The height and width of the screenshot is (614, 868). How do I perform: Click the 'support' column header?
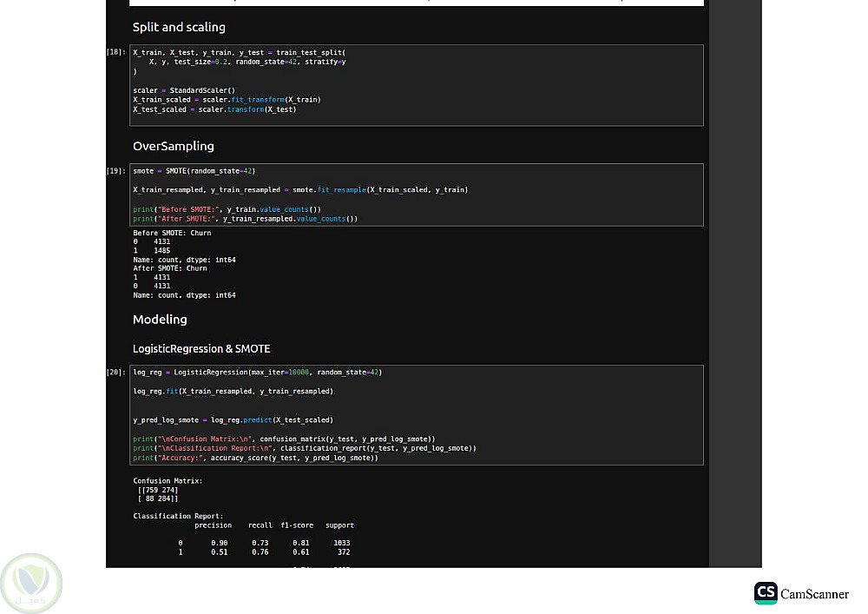(340, 525)
